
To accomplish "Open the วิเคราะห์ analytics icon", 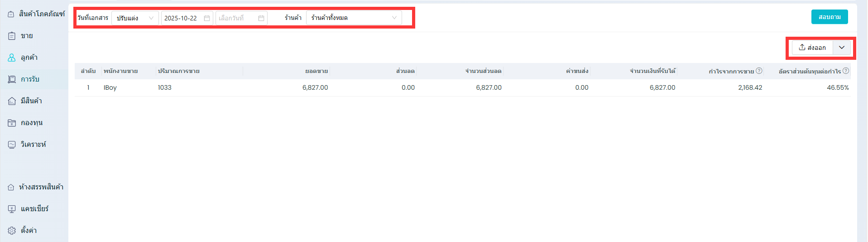I will click(12, 145).
